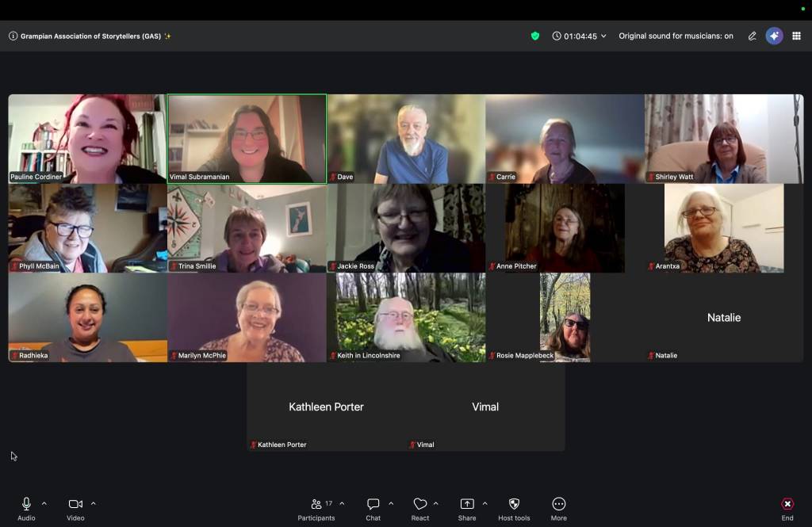Viewport: 812px width, 527px height.
Task: Click the annotate pencil icon
Action: click(x=752, y=36)
